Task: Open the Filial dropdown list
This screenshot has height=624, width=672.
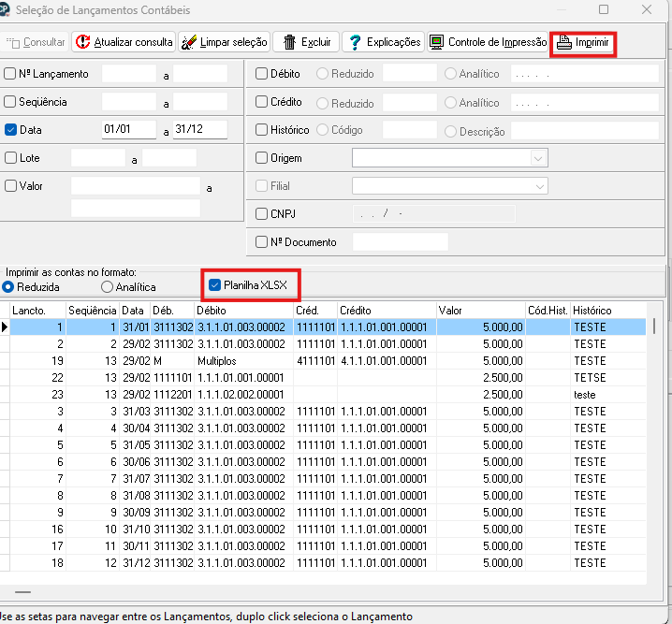Action: (x=540, y=186)
